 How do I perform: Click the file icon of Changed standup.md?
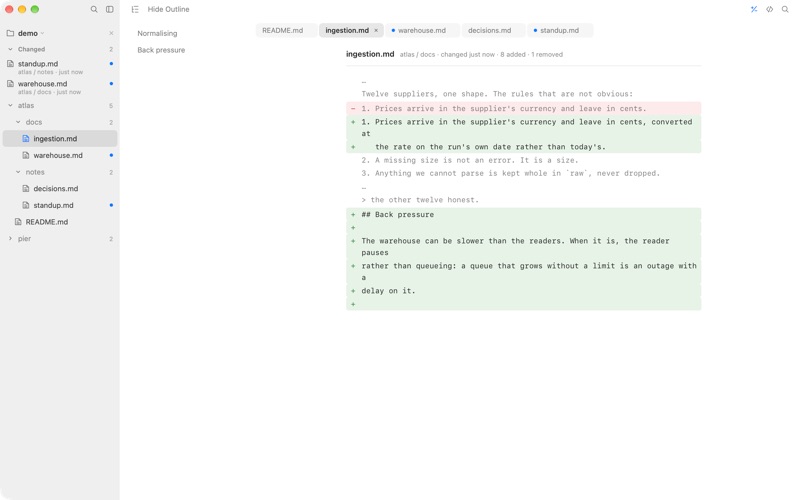point(10,64)
